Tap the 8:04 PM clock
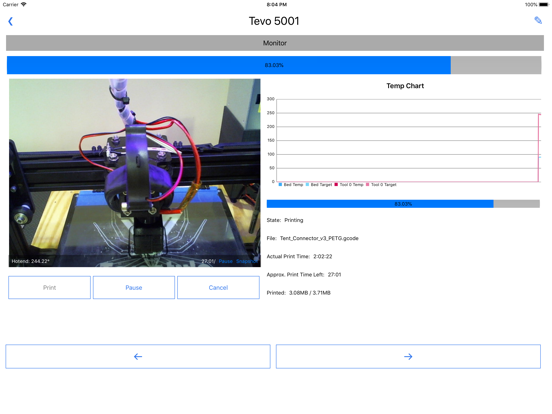 pyautogui.click(x=277, y=5)
